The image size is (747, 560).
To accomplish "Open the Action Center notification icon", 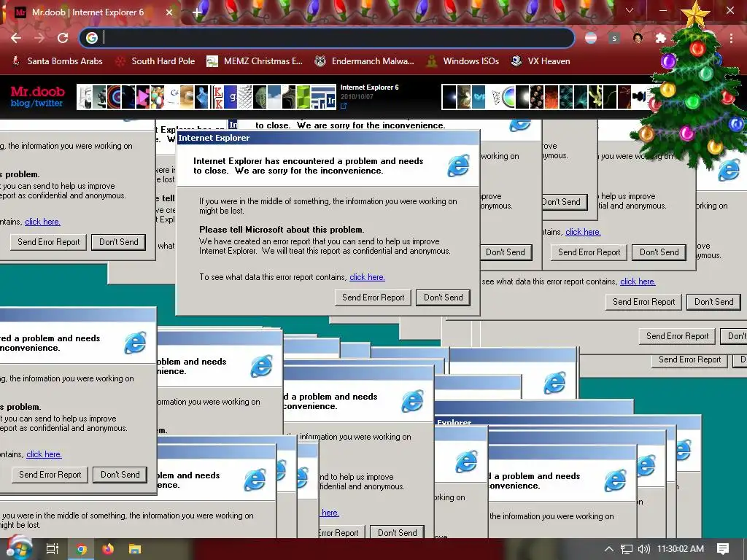I will pos(723,549).
